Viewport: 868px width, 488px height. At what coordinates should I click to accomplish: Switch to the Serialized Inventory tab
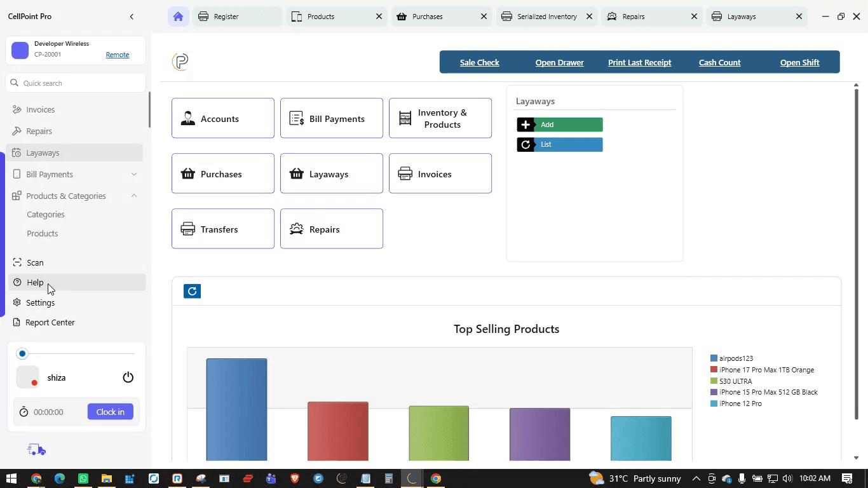pyautogui.click(x=546, y=17)
